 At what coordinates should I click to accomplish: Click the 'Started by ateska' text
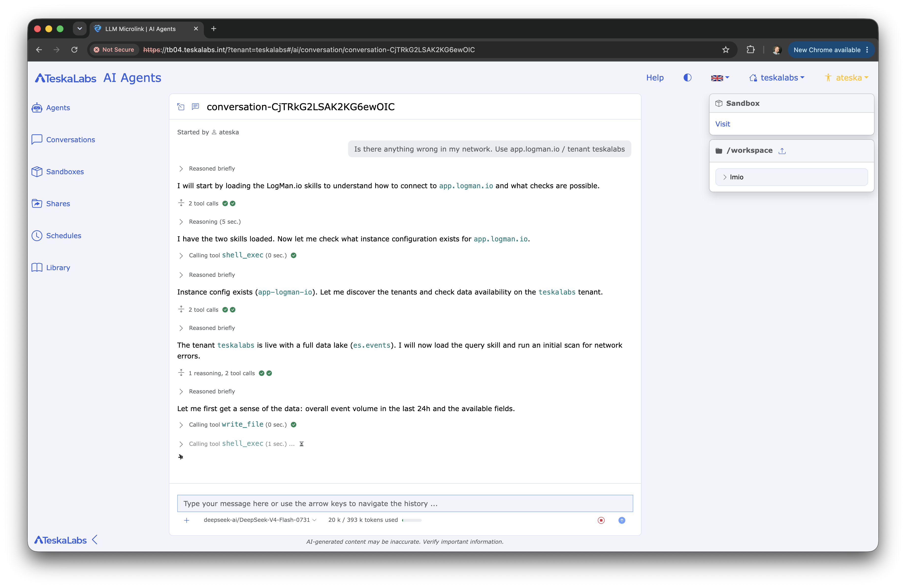pos(208,132)
